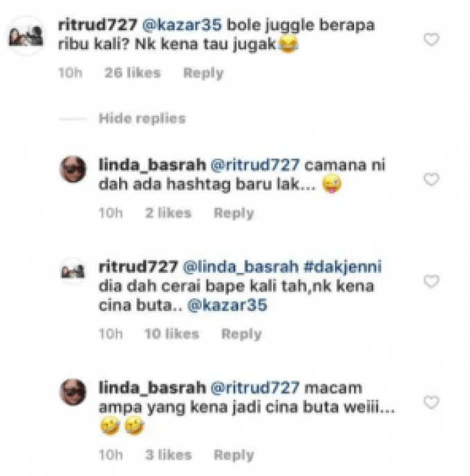Reply to ritrud727's juggle comment

[204, 73]
